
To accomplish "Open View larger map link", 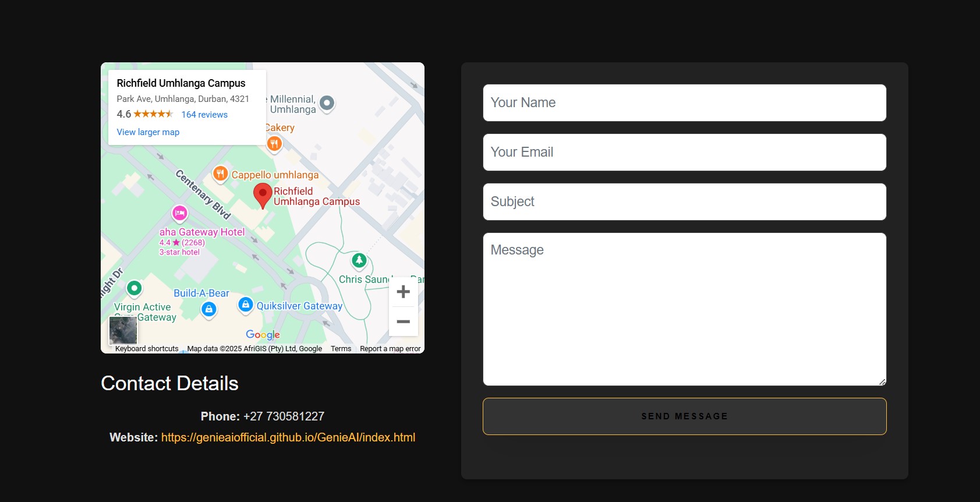I will tap(148, 132).
